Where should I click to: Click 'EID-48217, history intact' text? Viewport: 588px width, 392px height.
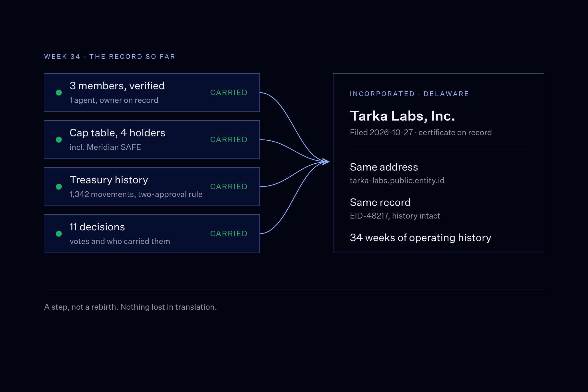point(395,216)
